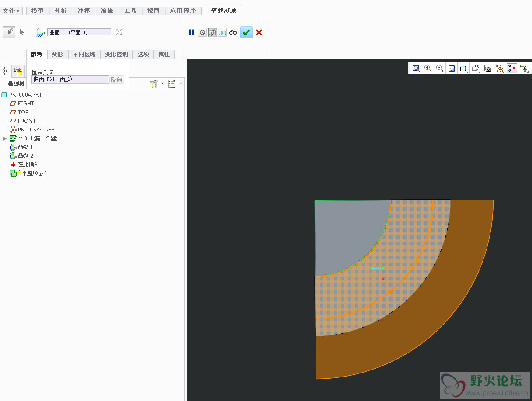532x401 pixels.
Task: Click the model tree settings hammer icon
Action: (x=153, y=84)
